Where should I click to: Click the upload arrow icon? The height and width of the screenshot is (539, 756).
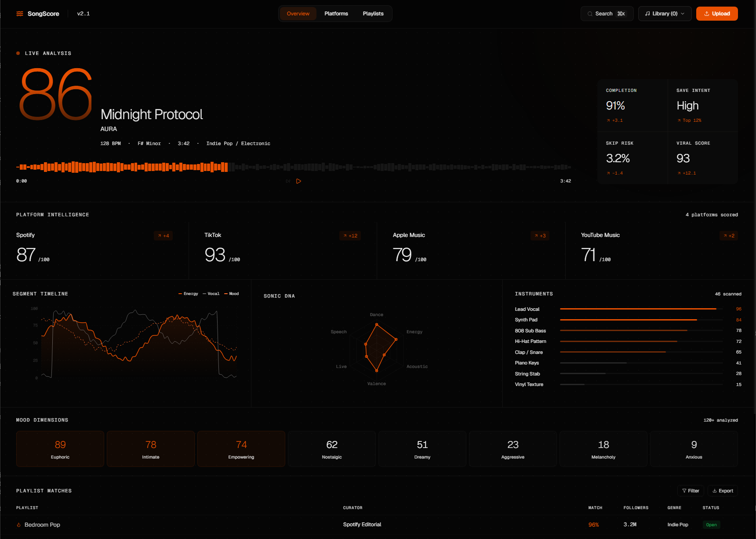[x=707, y=14]
